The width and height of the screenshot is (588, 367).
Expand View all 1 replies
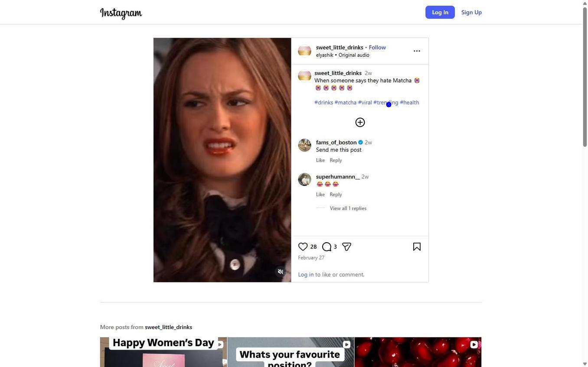tap(348, 208)
